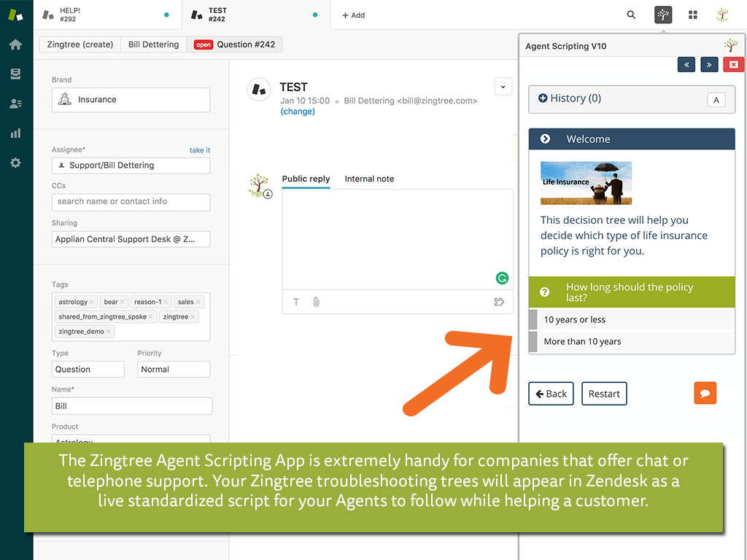Expand the History (0) section
747x560 pixels.
[569, 98]
